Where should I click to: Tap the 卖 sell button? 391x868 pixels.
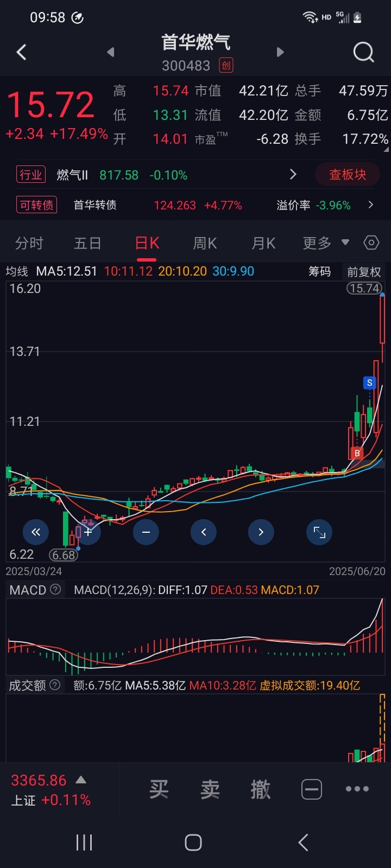click(210, 789)
